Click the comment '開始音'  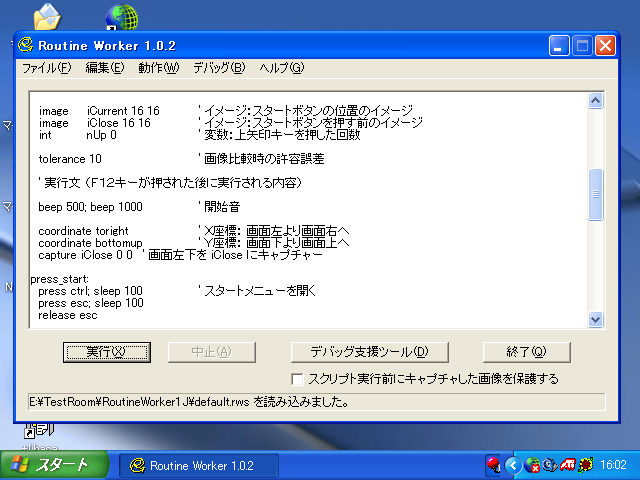coord(222,207)
